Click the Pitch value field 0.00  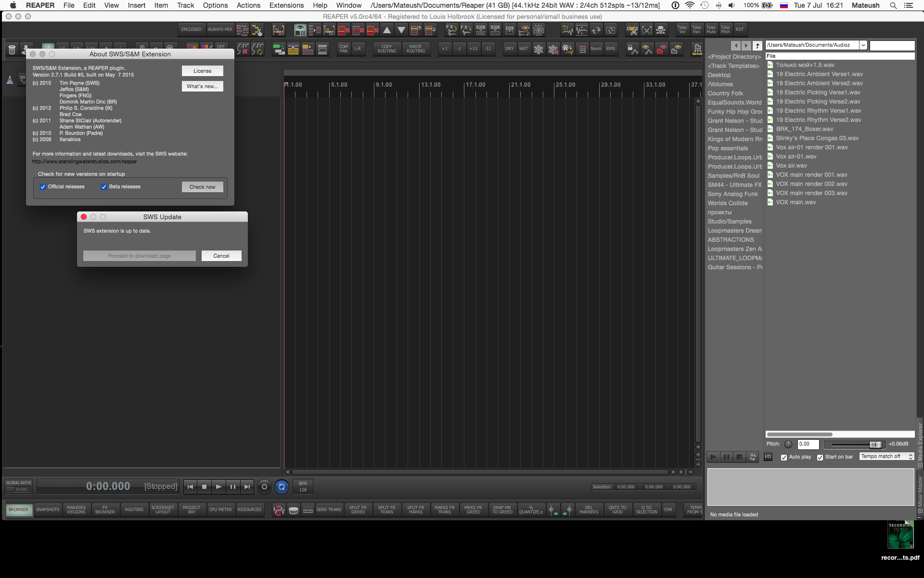(809, 444)
